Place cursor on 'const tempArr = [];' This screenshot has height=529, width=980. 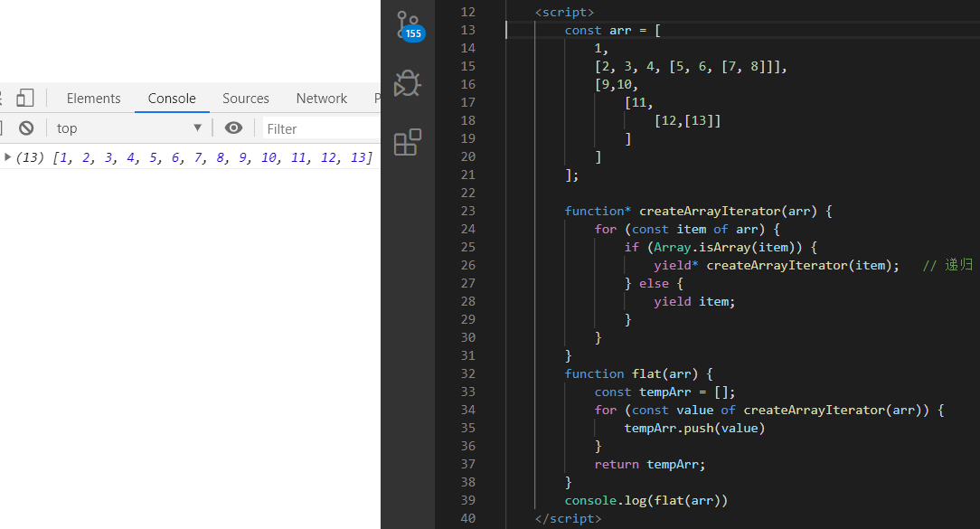(x=665, y=392)
